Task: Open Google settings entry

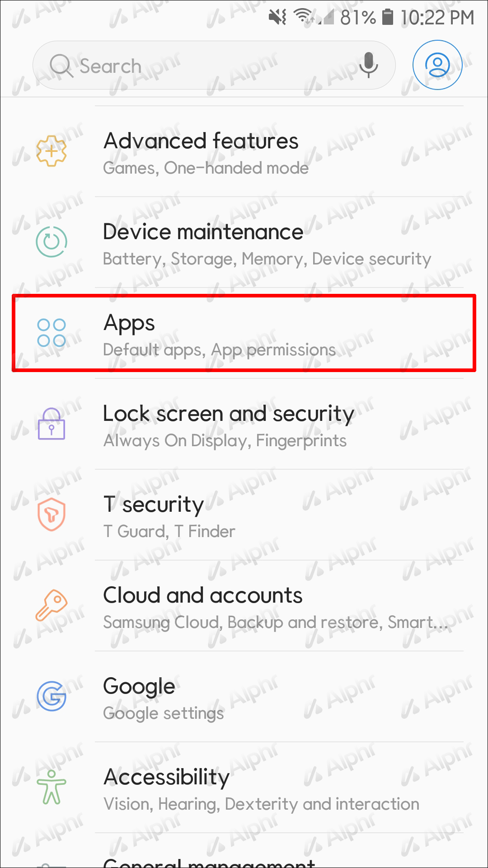Action: click(244, 697)
